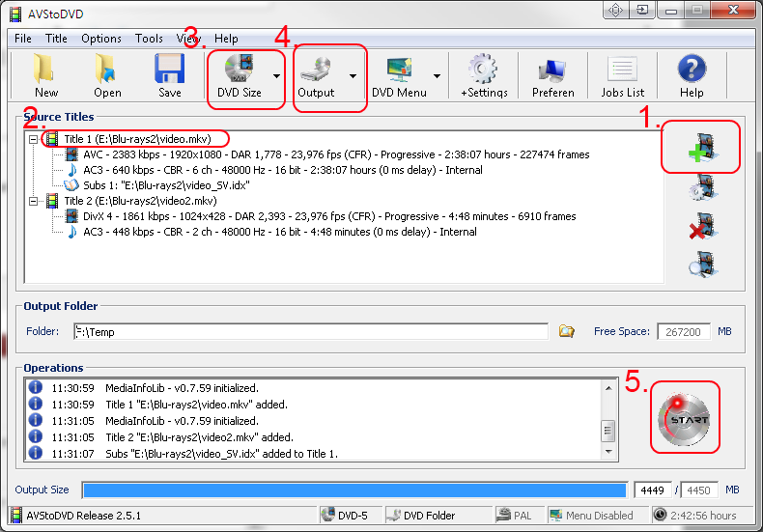
Task: Click the START disc button
Action: [684, 419]
